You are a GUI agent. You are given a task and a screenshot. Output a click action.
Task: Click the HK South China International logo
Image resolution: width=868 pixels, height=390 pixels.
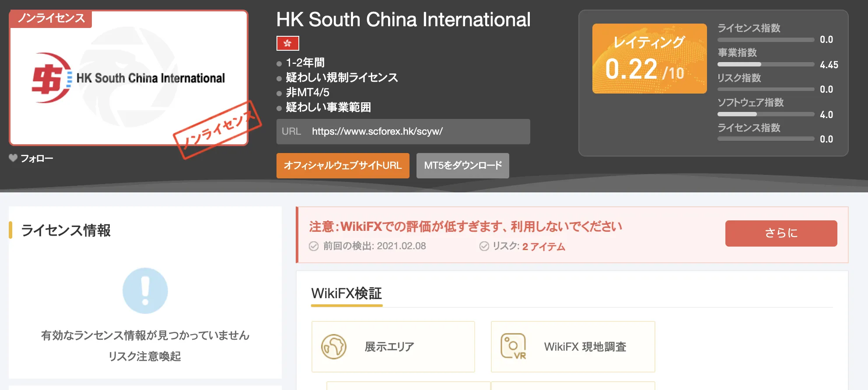point(129,78)
